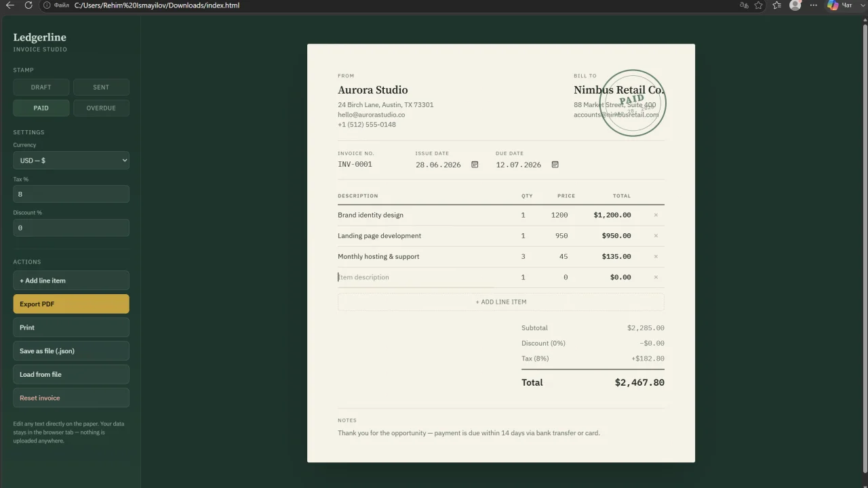Open the issue date calendar picker icon

(475, 165)
